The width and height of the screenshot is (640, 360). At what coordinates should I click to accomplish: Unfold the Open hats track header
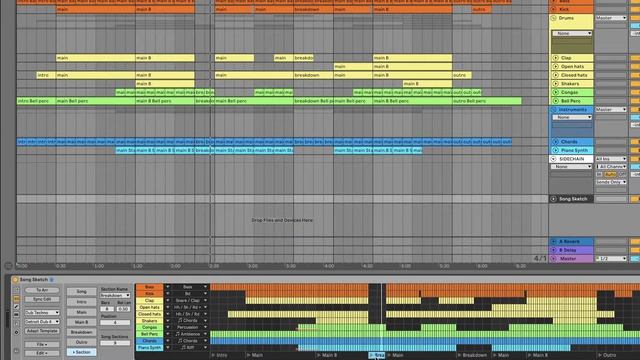pyautogui.click(x=556, y=67)
